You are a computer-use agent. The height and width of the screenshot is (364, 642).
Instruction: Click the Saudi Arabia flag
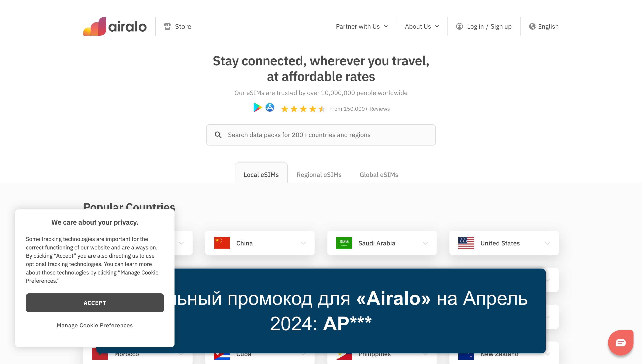tap(344, 243)
